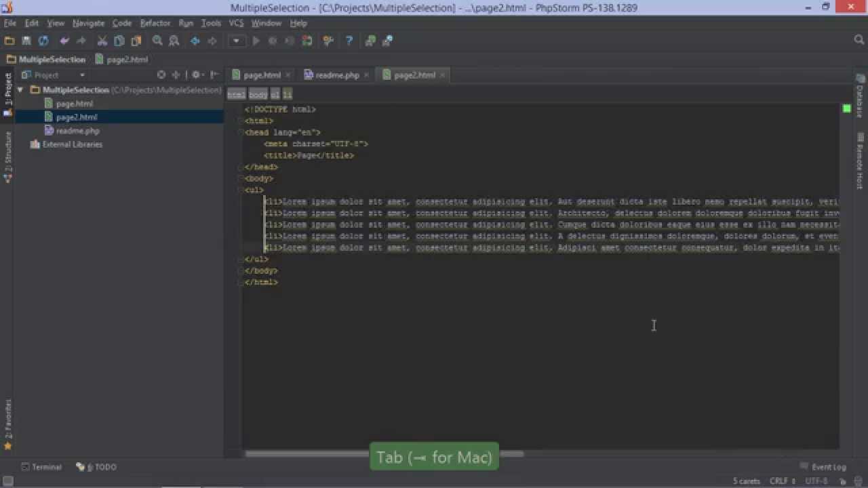Toggle the 1: Project tool window tab

[7, 94]
